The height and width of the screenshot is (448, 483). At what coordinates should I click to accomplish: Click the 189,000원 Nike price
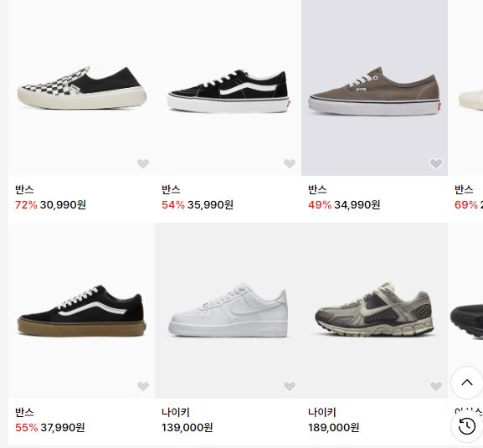point(334,427)
